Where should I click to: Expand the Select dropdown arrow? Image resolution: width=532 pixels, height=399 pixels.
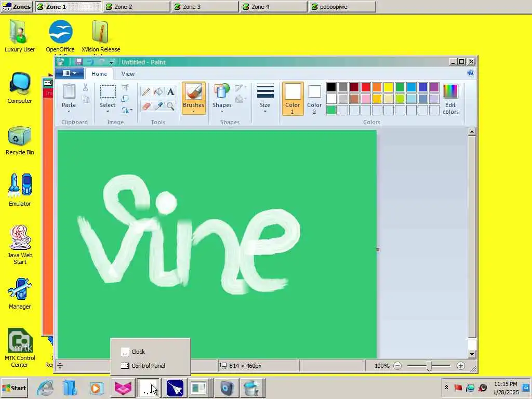(108, 111)
